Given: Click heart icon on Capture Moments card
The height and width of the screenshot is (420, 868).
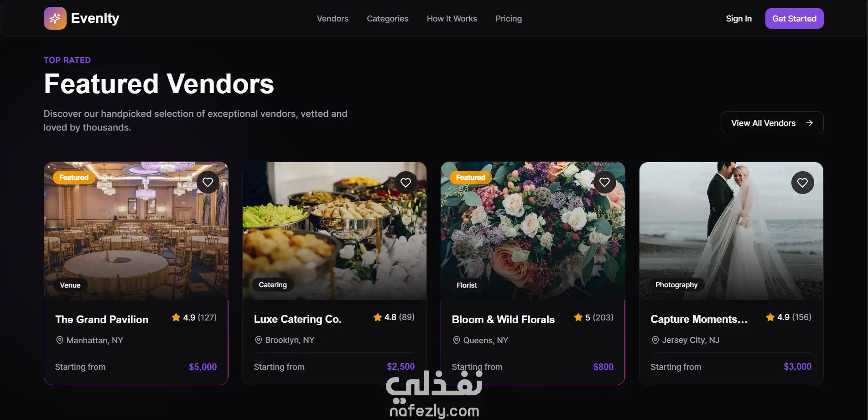Looking at the screenshot, I should (802, 183).
